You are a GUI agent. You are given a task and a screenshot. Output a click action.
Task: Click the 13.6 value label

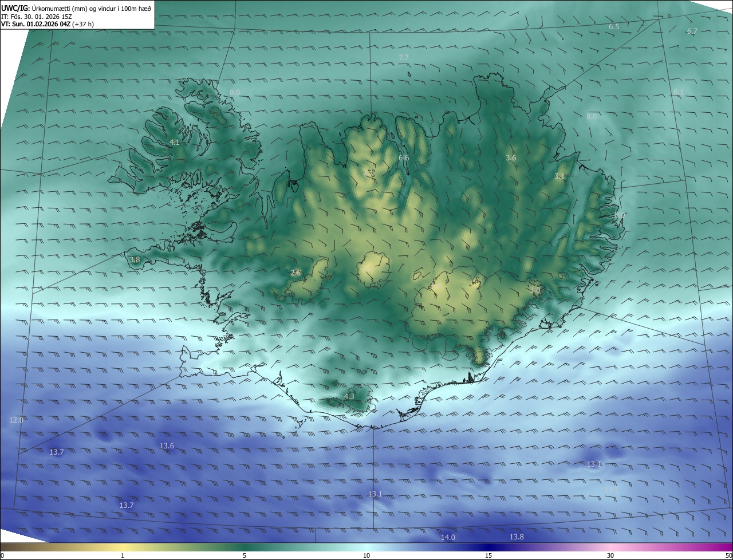(x=167, y=445)
